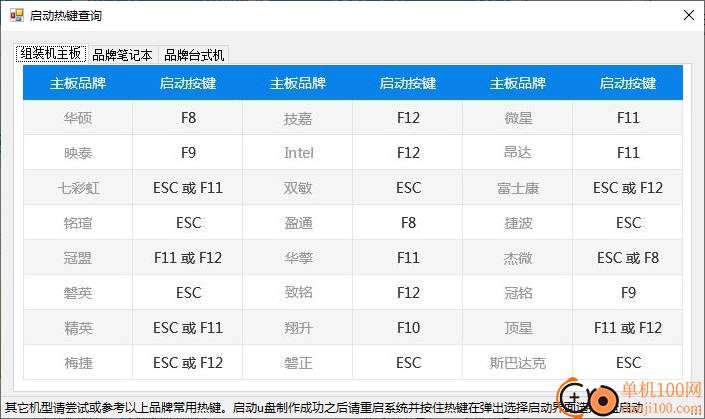
Task: Select the 斯巴达克 brand cell
Action: click(x=518, y=363)
